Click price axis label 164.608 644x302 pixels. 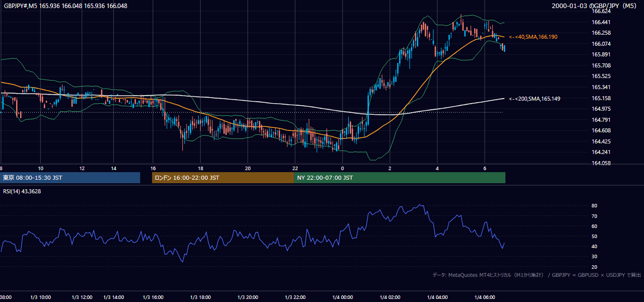(601, 130)
